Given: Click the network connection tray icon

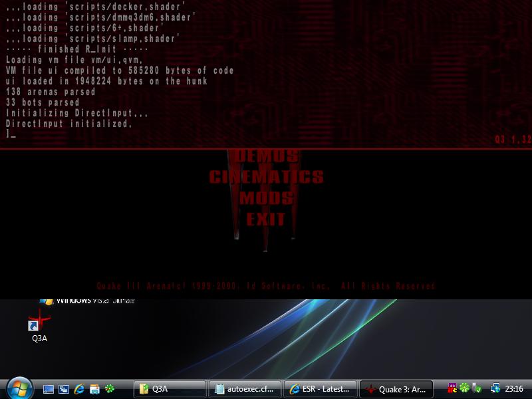Looking at the screenshot, I should pyautogui.click(x=495, y=388).
